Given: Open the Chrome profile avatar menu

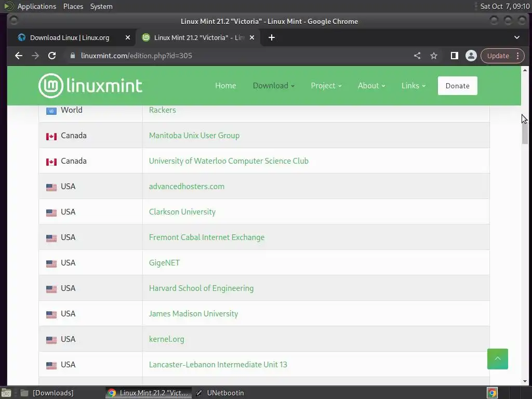Looking at the screenshot, I should (471, 56).
